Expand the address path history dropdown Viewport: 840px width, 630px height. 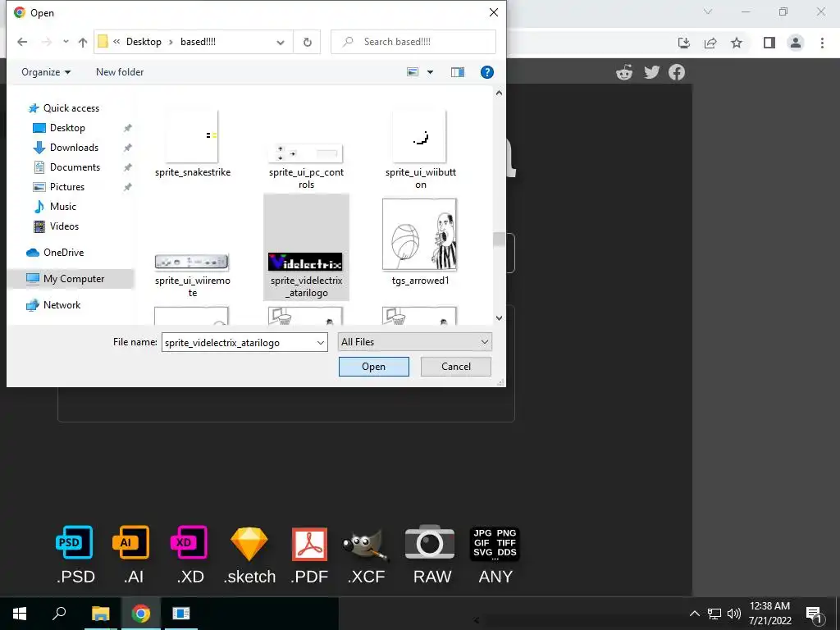tap(281, 42)
